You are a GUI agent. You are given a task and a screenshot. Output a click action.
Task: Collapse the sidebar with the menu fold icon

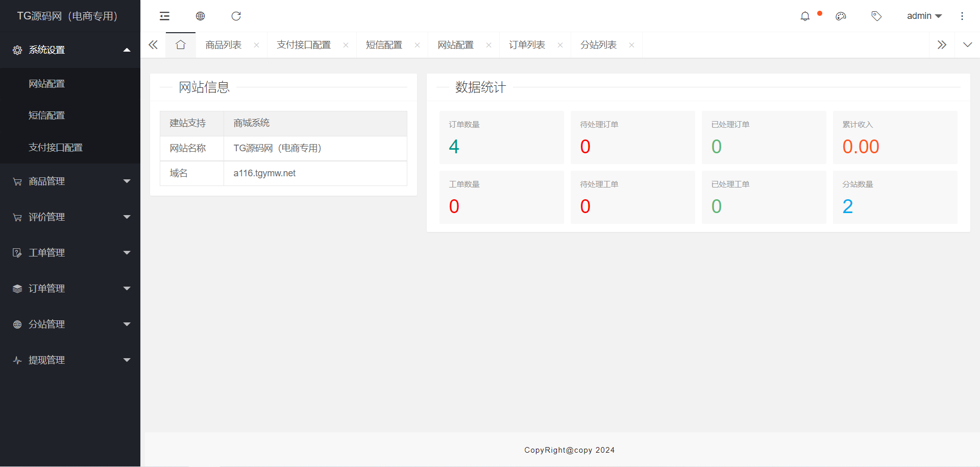tap(164, 16)
